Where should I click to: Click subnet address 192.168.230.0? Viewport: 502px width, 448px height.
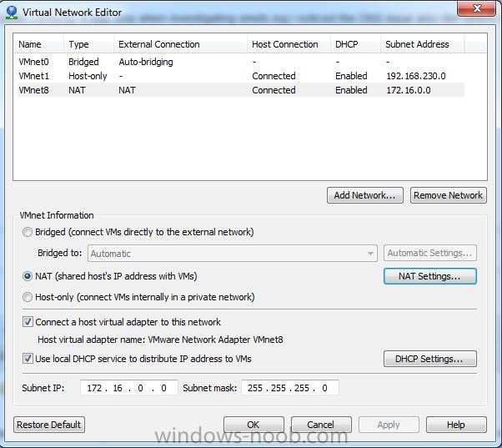[416, 76]
